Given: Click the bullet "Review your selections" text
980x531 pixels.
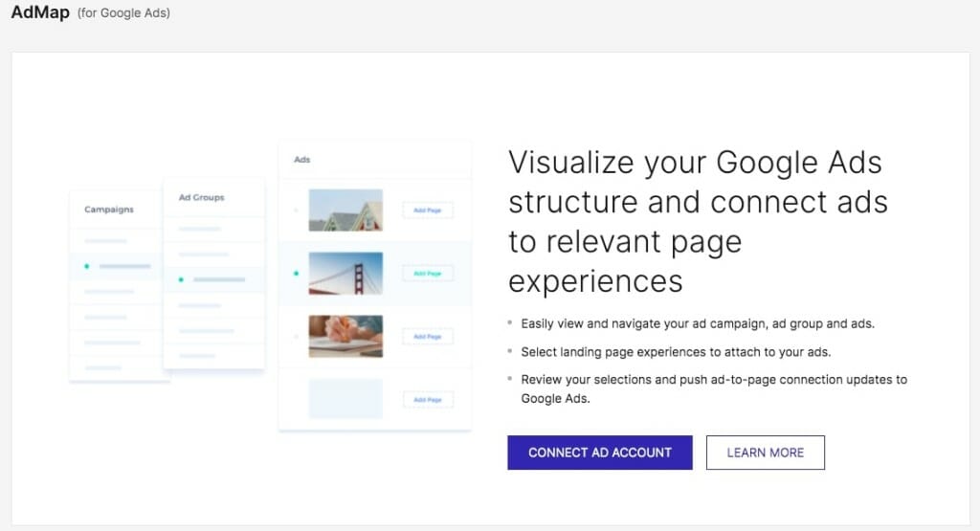Looking at the screenshot, I should pos(714,388).
